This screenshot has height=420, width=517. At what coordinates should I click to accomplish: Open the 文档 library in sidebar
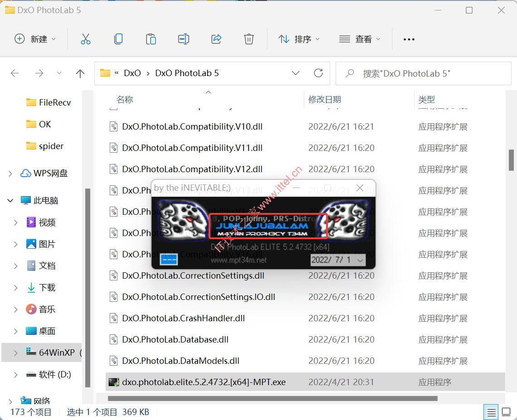41,266
